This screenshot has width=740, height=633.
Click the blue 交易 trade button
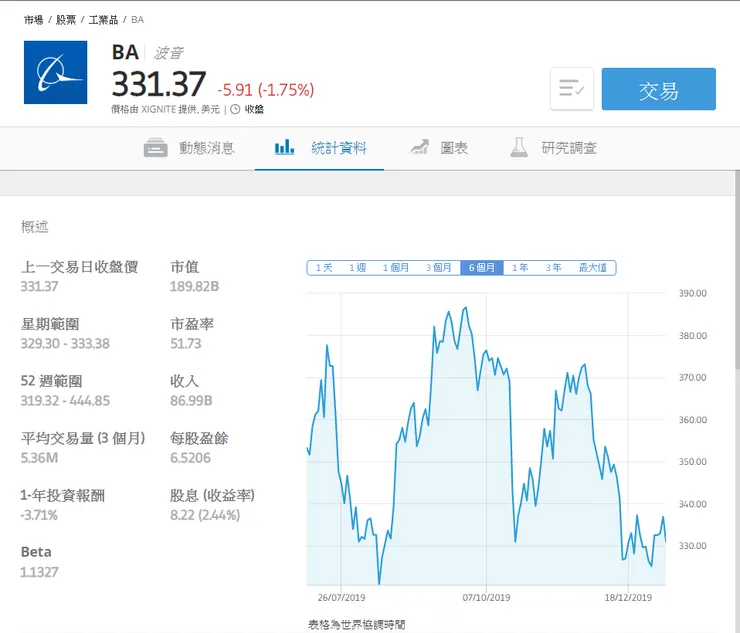tap(658, 89)
